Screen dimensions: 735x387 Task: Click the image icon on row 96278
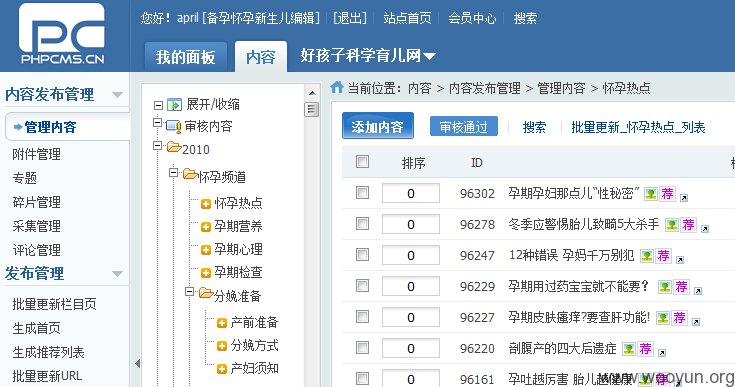(x=672, y=225)
